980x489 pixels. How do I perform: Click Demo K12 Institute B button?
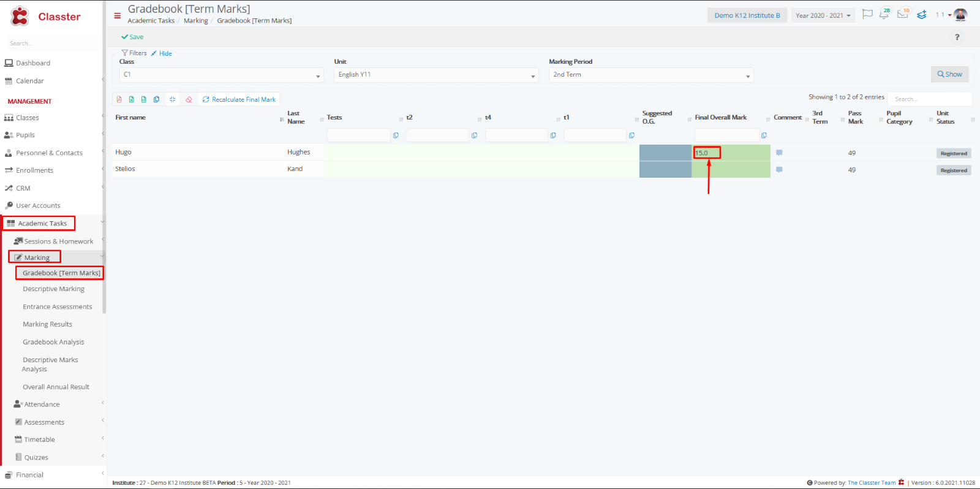[747, 15]
